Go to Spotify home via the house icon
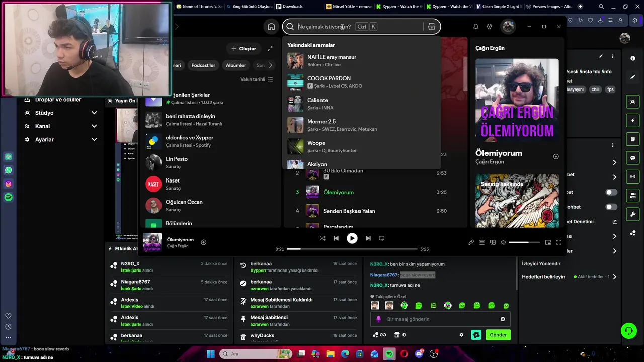This screenshot has width=644, height=362. click(x=271, y=27)
